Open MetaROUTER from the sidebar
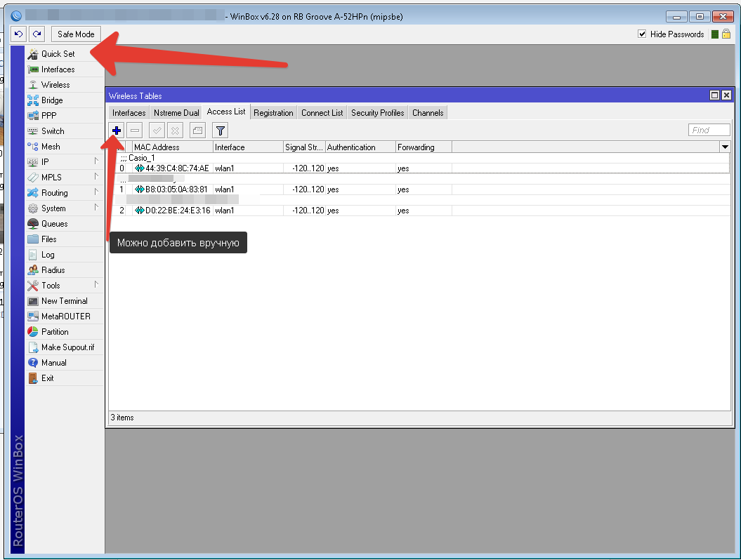Screen dimensions: 741x560 [x=66, y=316]
